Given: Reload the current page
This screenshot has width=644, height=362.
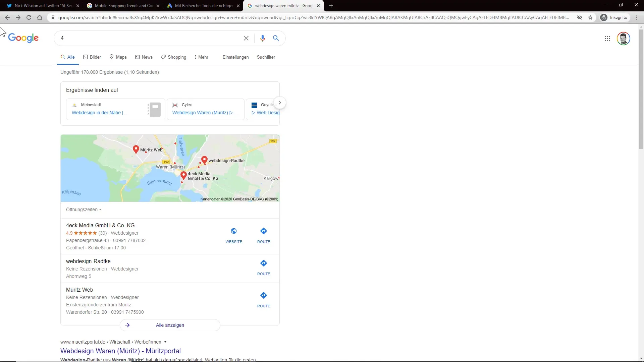Looking at the screenshot, I should pyautogui.click(x=29, y=17).
